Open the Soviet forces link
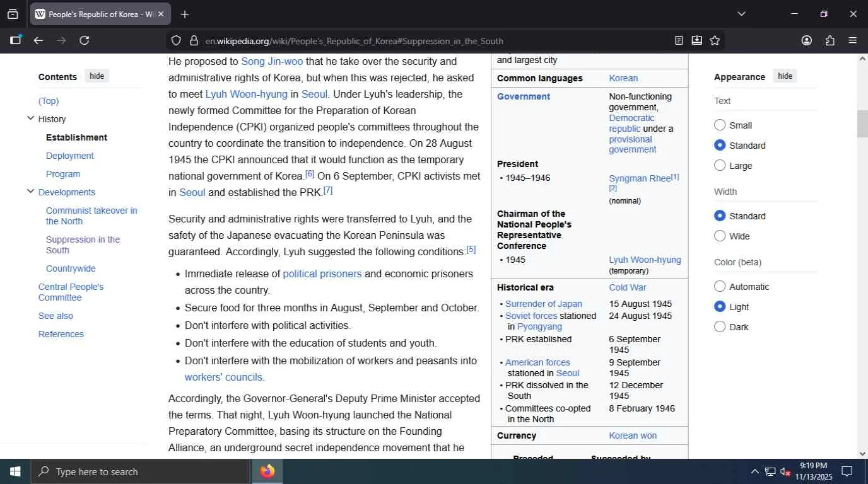 531,316
